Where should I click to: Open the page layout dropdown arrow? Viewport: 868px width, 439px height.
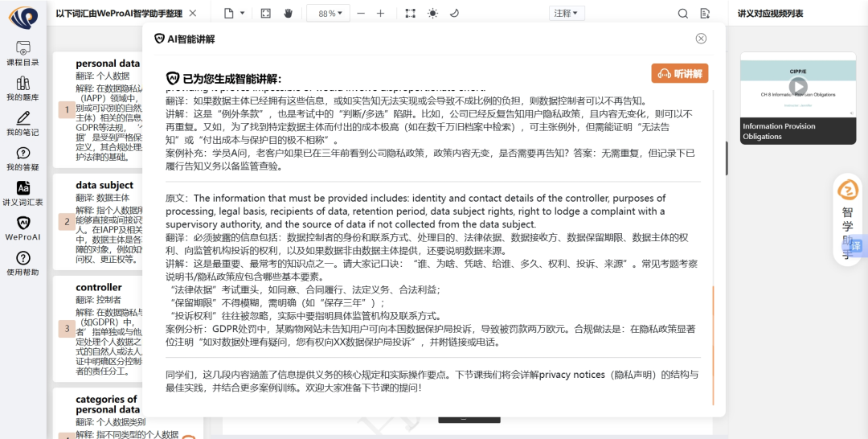[x=242, y=14]
